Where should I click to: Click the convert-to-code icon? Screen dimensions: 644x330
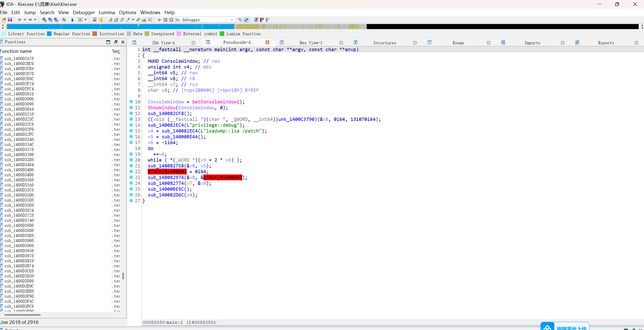(x=110, y=20)
